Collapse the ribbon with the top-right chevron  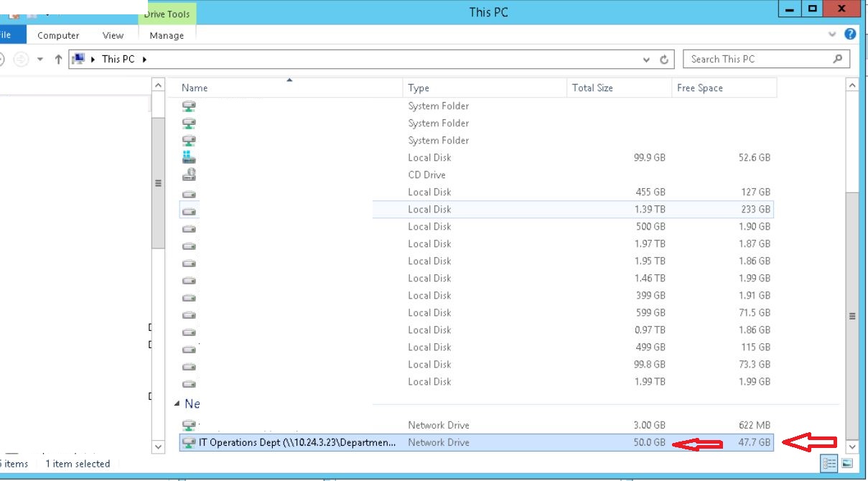coord(832,34)
